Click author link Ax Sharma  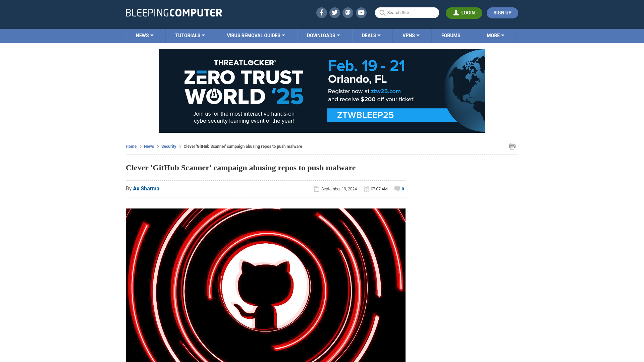click(146, 188)
